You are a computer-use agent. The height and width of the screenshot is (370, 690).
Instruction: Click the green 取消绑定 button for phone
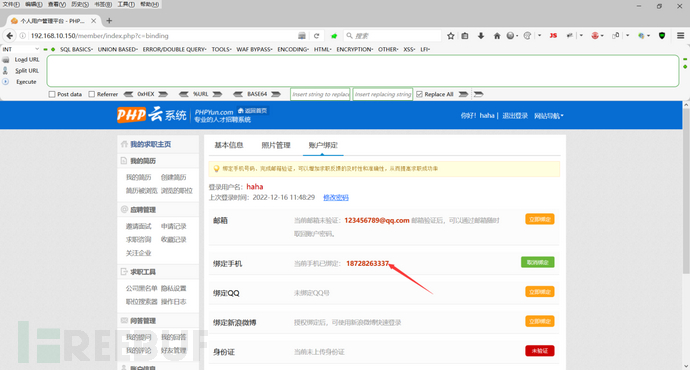(x=537, y=262)
